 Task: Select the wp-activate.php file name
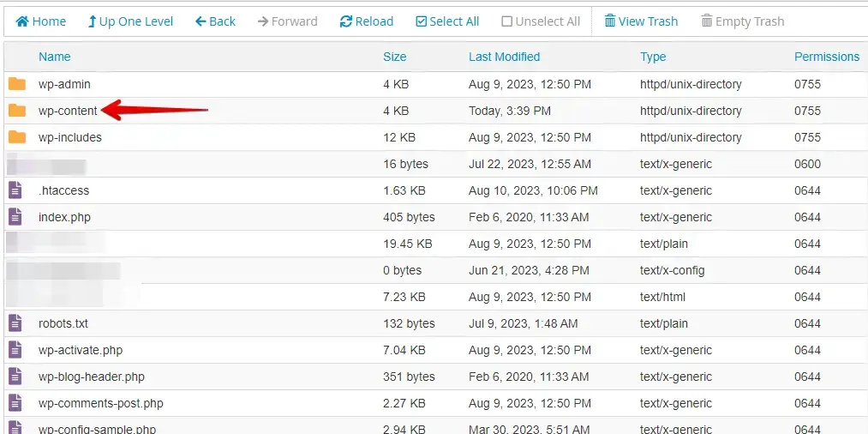pyautogui.click(x=81, y=350)
